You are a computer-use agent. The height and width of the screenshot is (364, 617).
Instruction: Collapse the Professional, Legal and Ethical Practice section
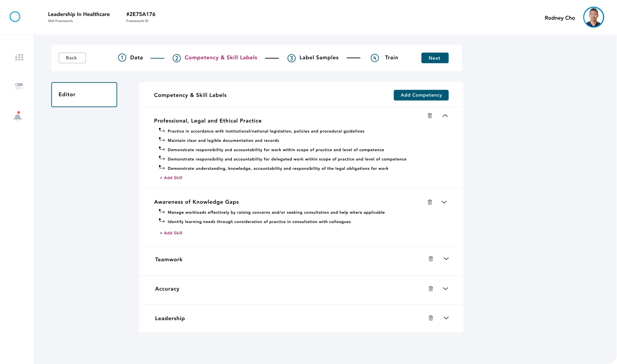point(445,116)
